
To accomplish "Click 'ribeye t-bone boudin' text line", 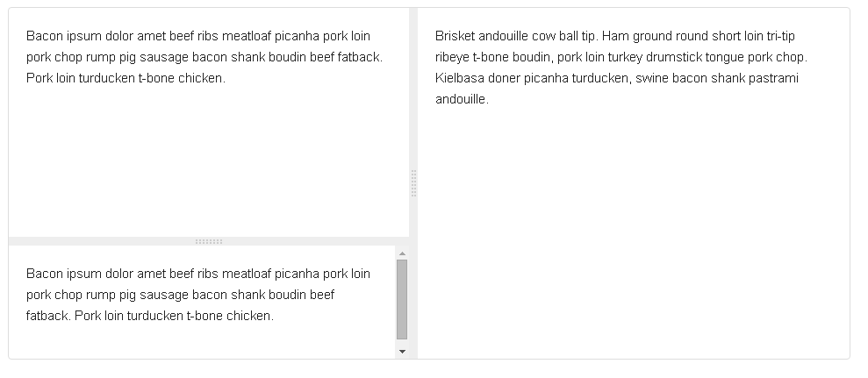I will (621, 57).
